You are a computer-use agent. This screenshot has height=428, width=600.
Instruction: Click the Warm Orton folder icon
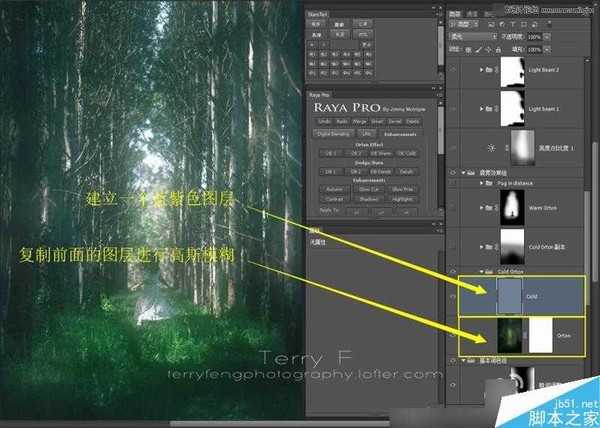(x=489, y=208)
